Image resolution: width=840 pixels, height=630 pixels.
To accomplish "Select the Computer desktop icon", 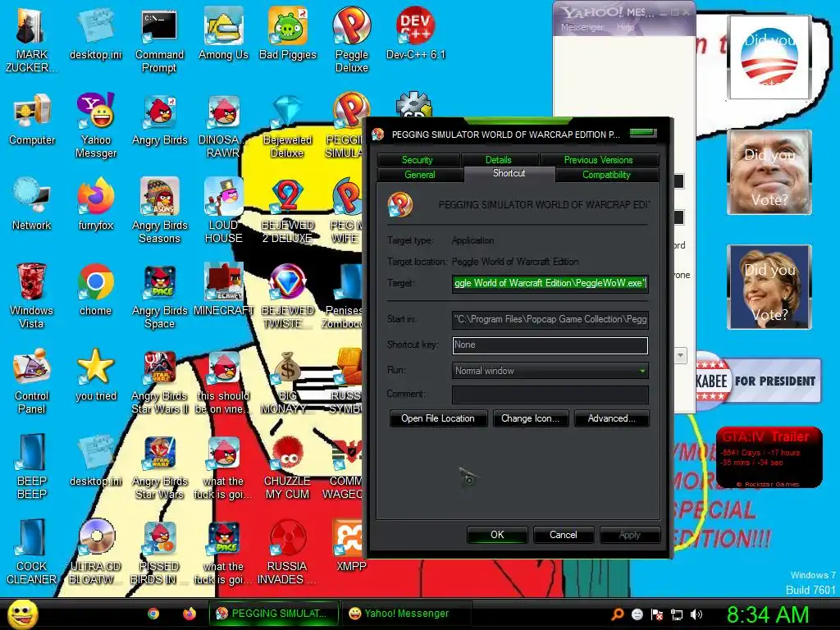I will pos(31,121).
